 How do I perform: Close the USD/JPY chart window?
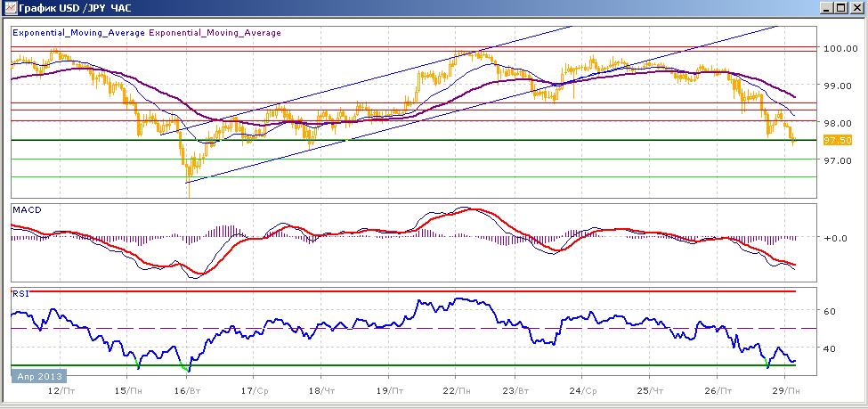point(856,8)
